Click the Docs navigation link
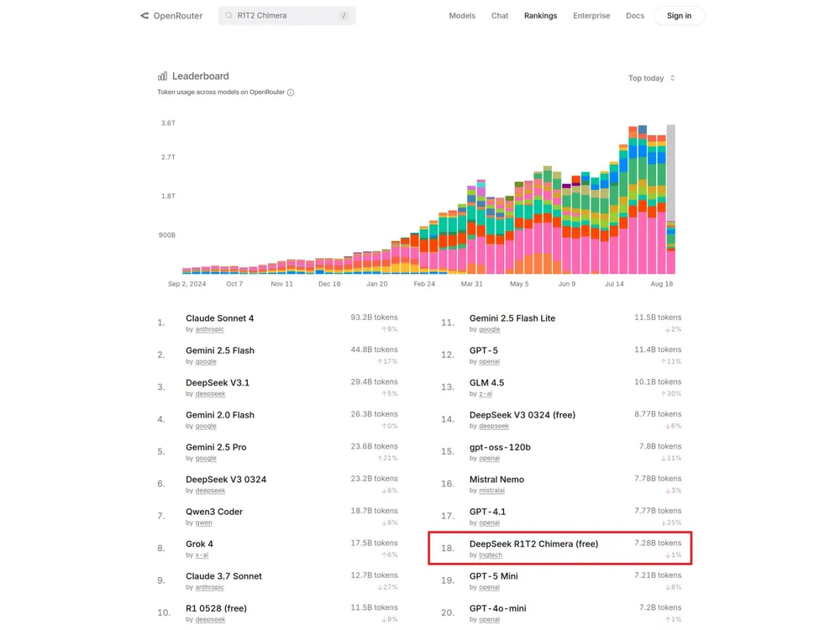 tap(635, 16)
